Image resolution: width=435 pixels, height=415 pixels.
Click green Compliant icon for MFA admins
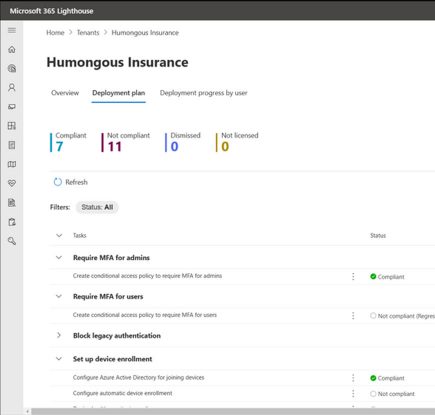point(373,276)
